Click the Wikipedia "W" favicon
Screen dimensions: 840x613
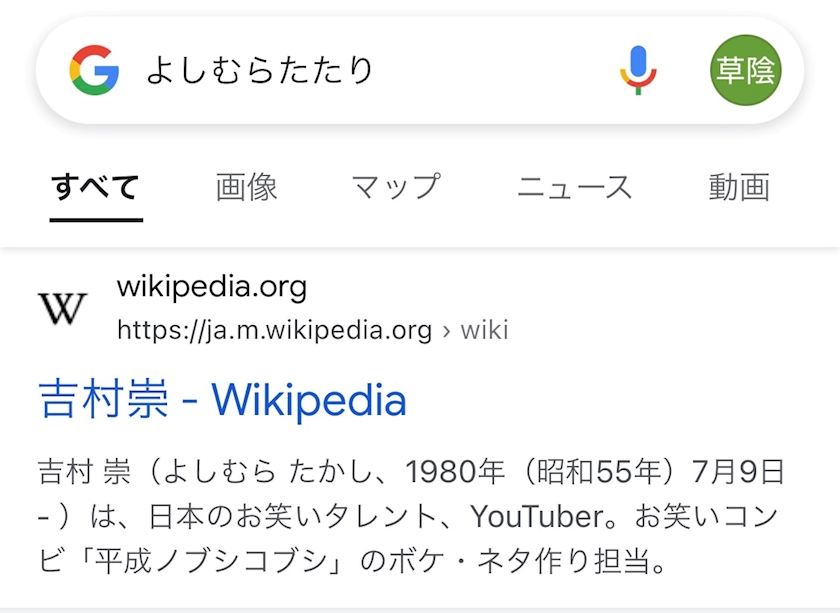point(62,308)
